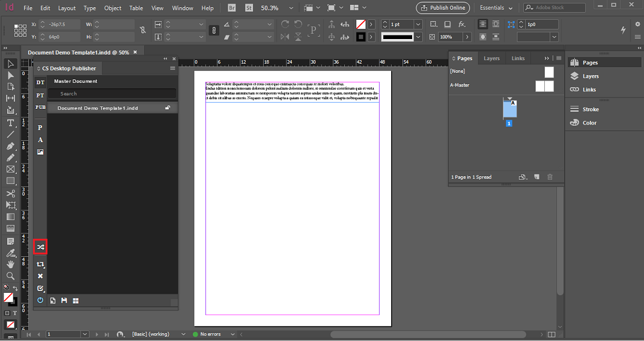Click the save disk icon in CS Desktop Publisher
Image resolution: width=644 pixels, height=341 pixels.
click(x=64, y=301)
